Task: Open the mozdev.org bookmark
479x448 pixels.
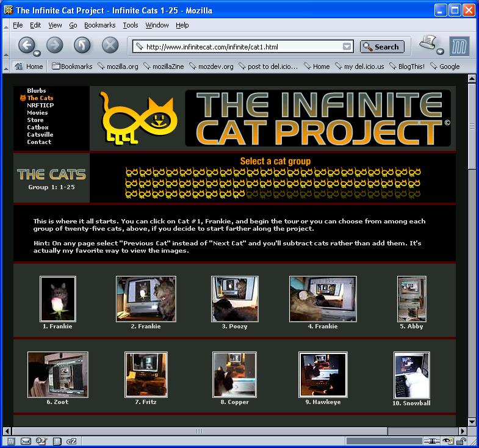Action: (x=211, y=67)
